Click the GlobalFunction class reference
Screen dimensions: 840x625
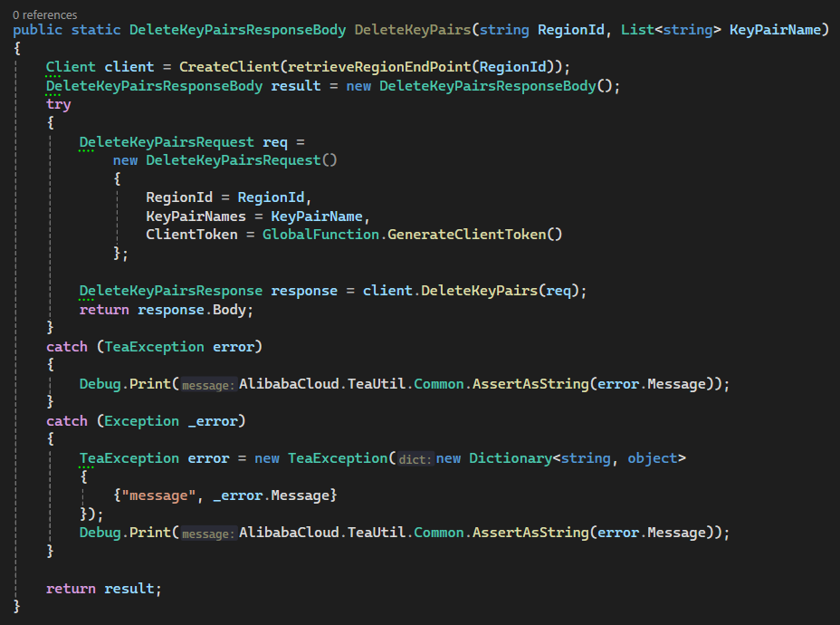pos(321,235)
